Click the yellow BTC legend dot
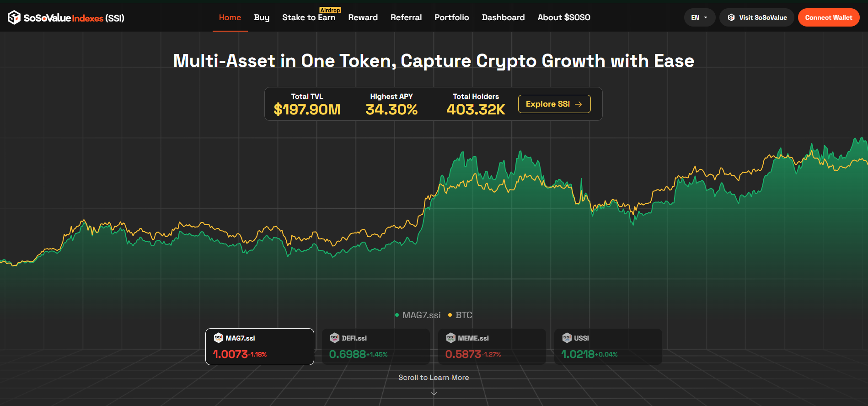This screenshot has height=406, width=868. click(x=450, y=315)
